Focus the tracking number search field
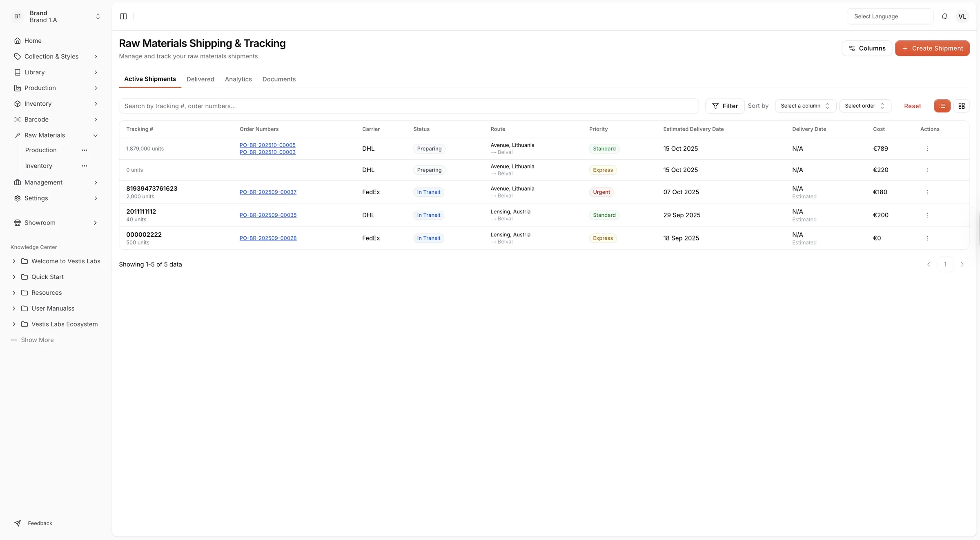Screen dimensions: 980x540 pyautogui.click(x=409, y=106)
